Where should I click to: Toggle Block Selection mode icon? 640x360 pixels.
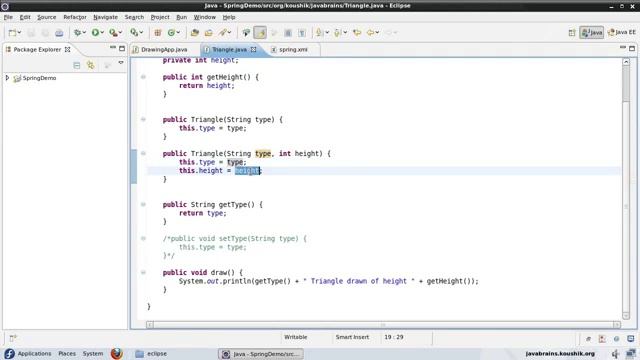288,33
